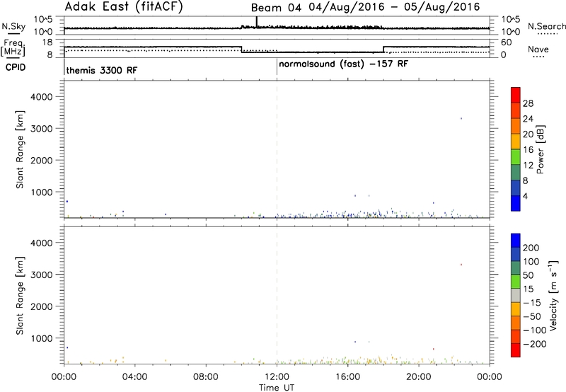This screenshot has height=392, width=566.
Task: Click the "100" value on velocity colorbar
Action: [x=531, y=262]
